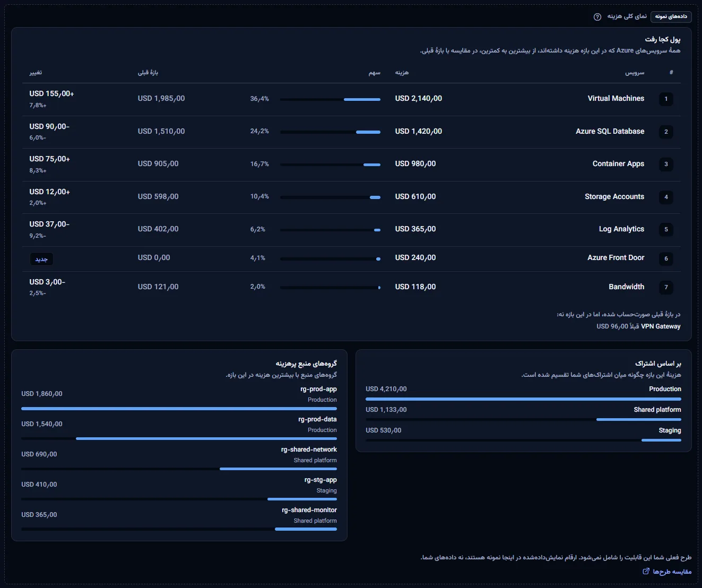Click the Container Apps service name
This screenshot has height=588, width=702.
tap(618, 164)
